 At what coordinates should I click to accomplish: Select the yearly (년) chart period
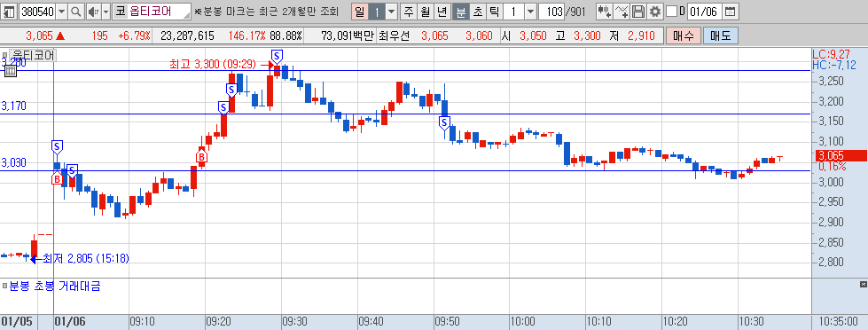[442, 11]
